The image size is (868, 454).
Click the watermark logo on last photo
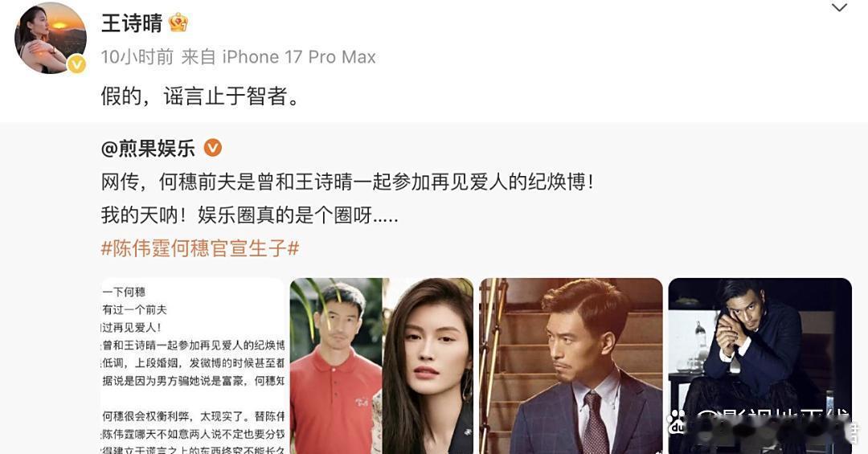click(x=677, y=423)
